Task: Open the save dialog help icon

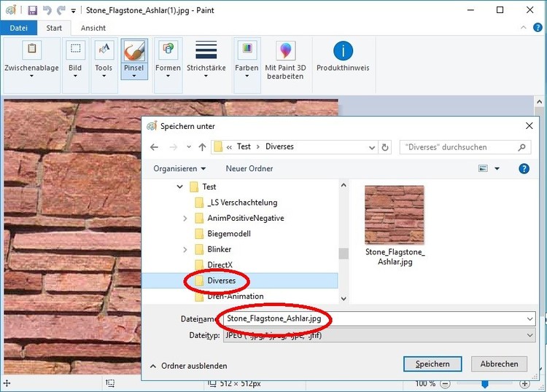Action: 524,168
